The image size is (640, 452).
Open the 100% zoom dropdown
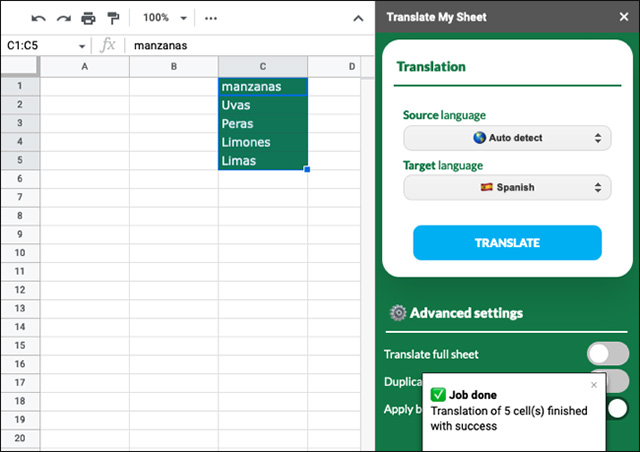[x=162, y=18]
